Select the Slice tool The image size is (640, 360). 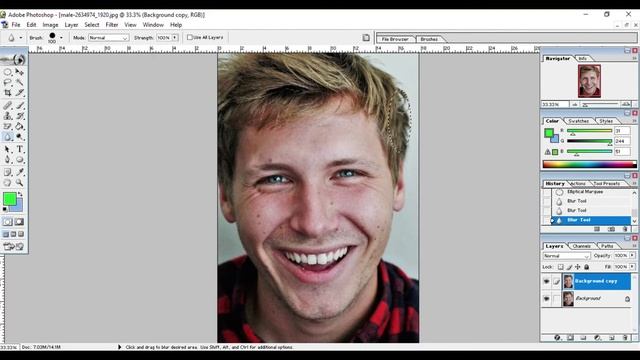[20, 93]
